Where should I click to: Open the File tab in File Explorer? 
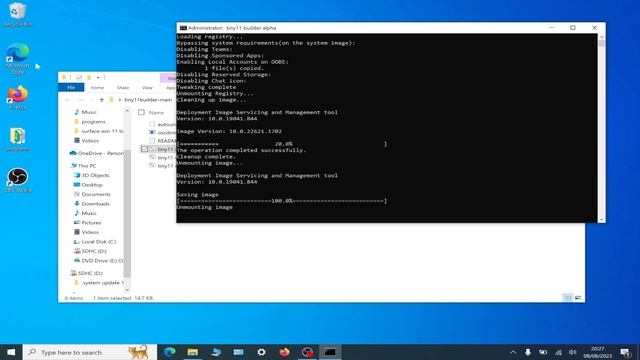point(71,87)
